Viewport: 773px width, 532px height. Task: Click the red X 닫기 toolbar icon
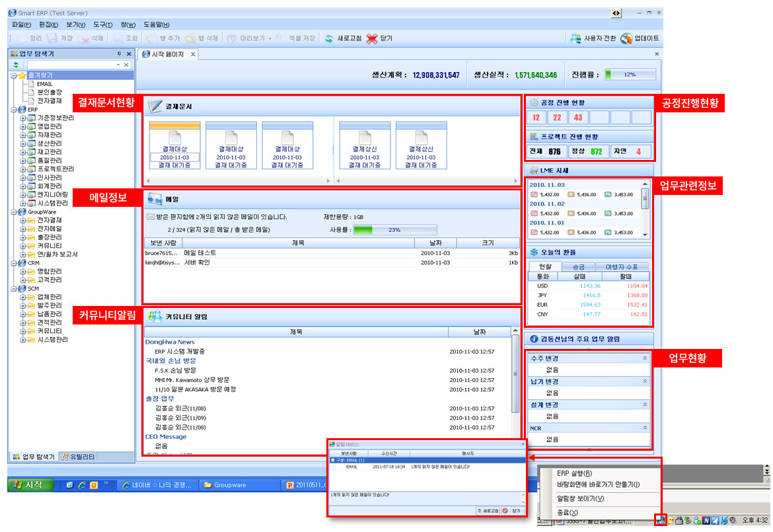(372, 38)
